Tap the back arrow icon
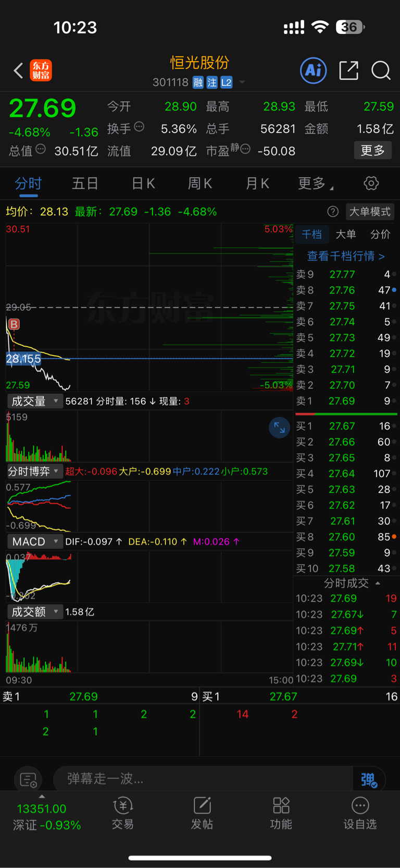Image resolution: width=400 pixels, height=868 pixels. coord(19,70)
